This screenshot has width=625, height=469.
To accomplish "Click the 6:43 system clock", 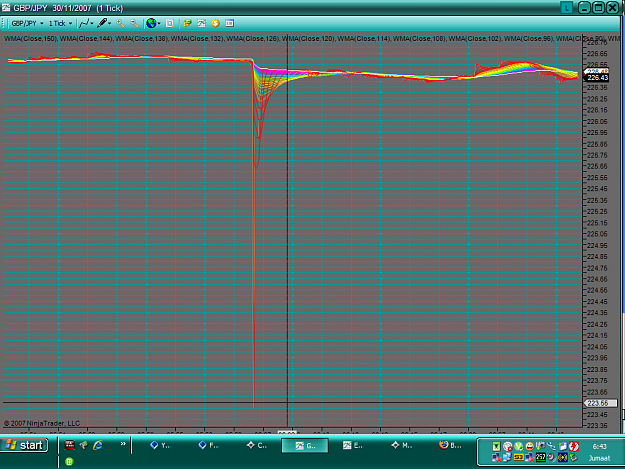I will click(x=599, y=447).
